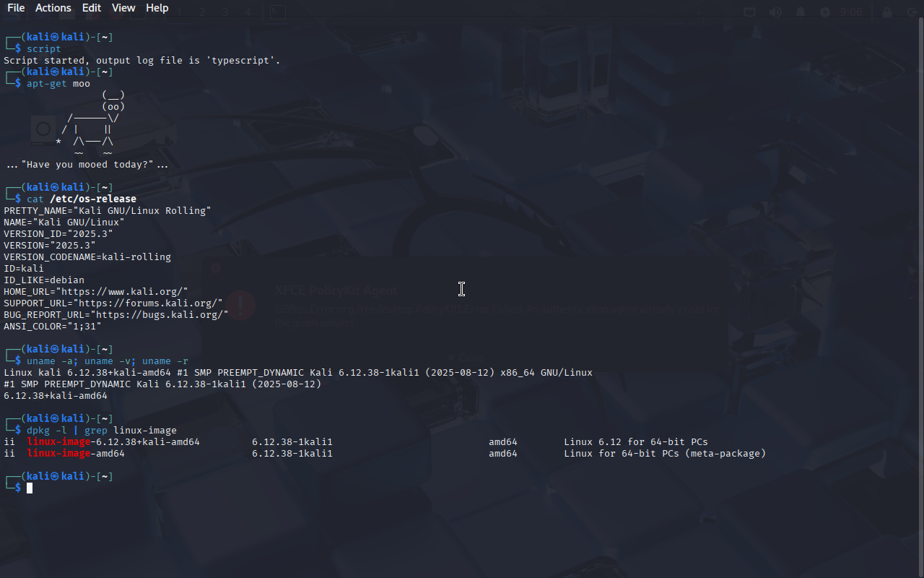Open the Help menu
The image size is (924, 578).
click(157, 8)
